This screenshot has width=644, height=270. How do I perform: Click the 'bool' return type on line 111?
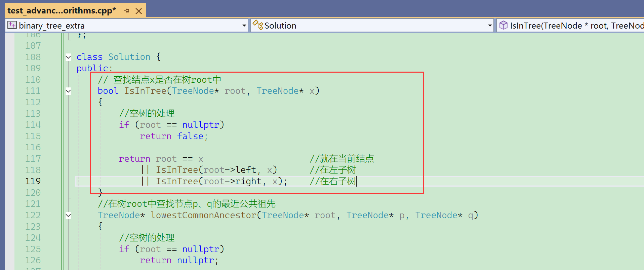[108, 91]
